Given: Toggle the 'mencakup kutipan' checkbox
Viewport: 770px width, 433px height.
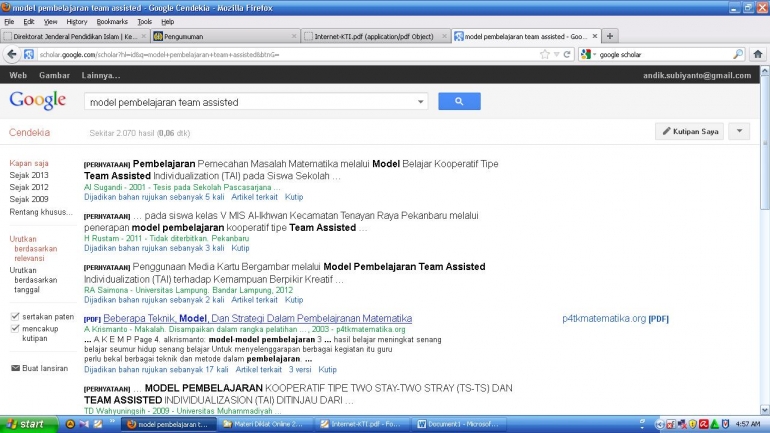Looking at the screenshot, I should coord(14,328).
